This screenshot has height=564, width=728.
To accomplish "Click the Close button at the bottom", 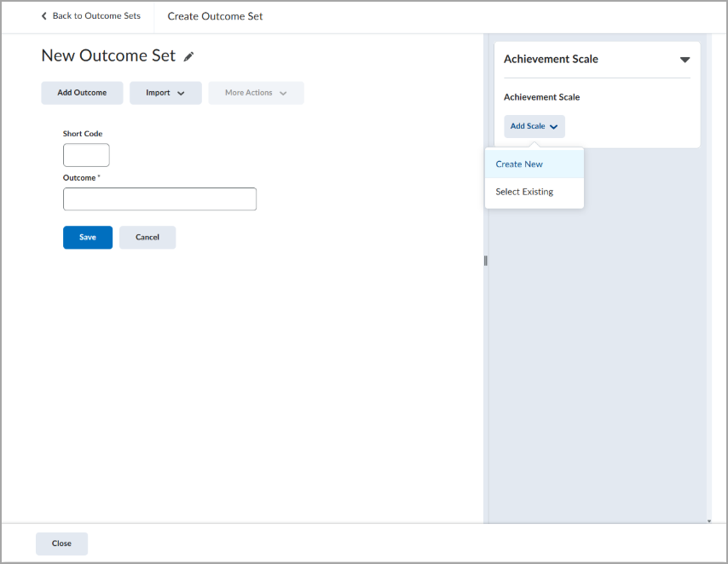I will pyautogui.click(x=61, y=544).
